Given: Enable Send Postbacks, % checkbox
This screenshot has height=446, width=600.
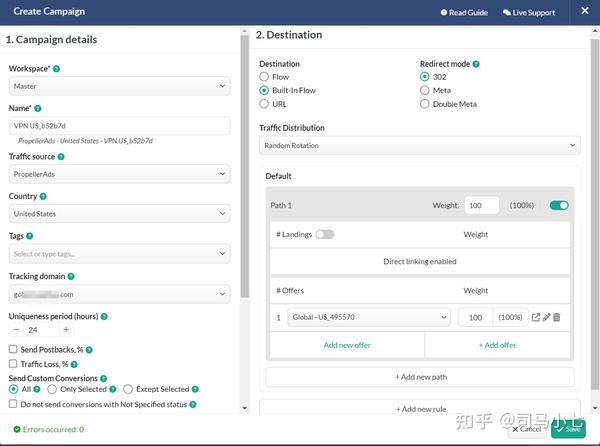Looking at the screenshot, I should coord(13,349).
